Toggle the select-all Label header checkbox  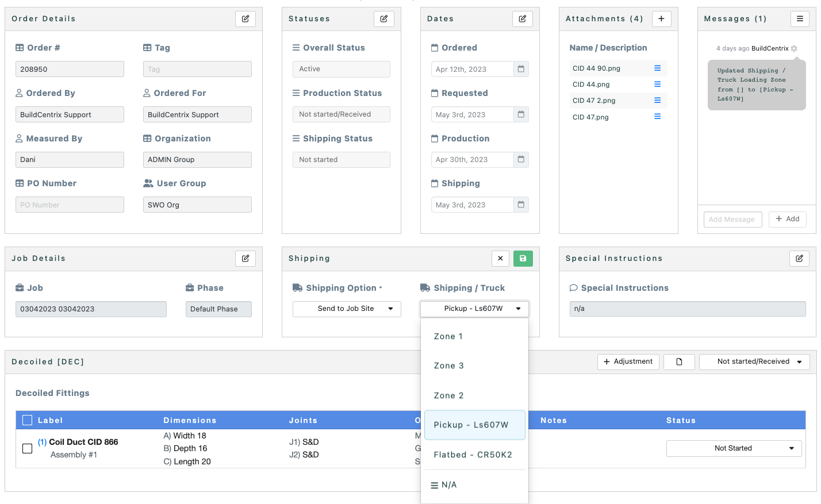click(27, 420)
